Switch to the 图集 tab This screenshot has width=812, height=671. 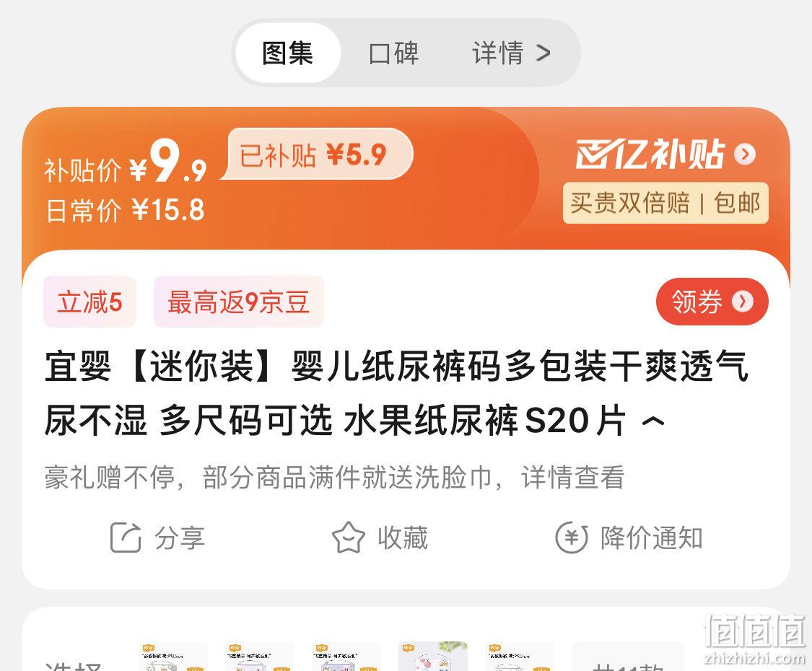tap(288, 53)
